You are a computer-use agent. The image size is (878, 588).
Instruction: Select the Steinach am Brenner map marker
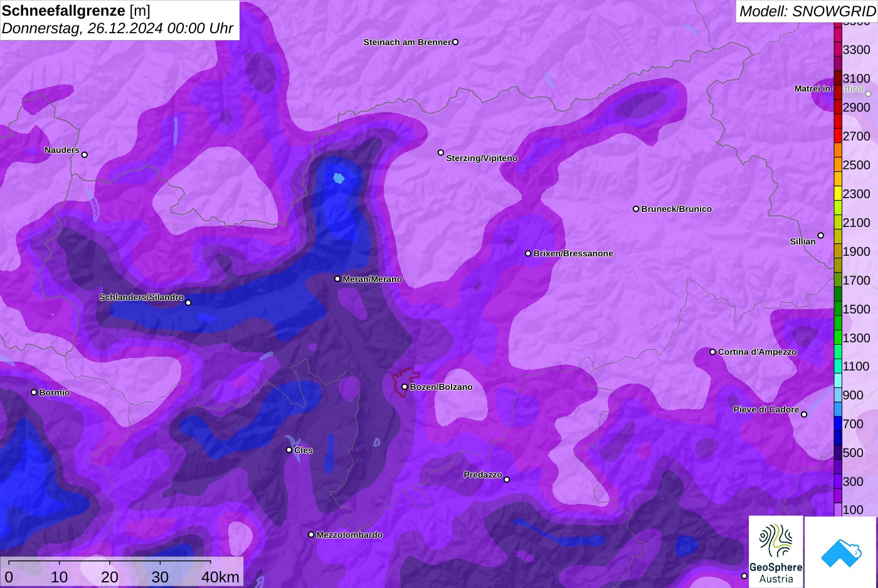point(455,42)
